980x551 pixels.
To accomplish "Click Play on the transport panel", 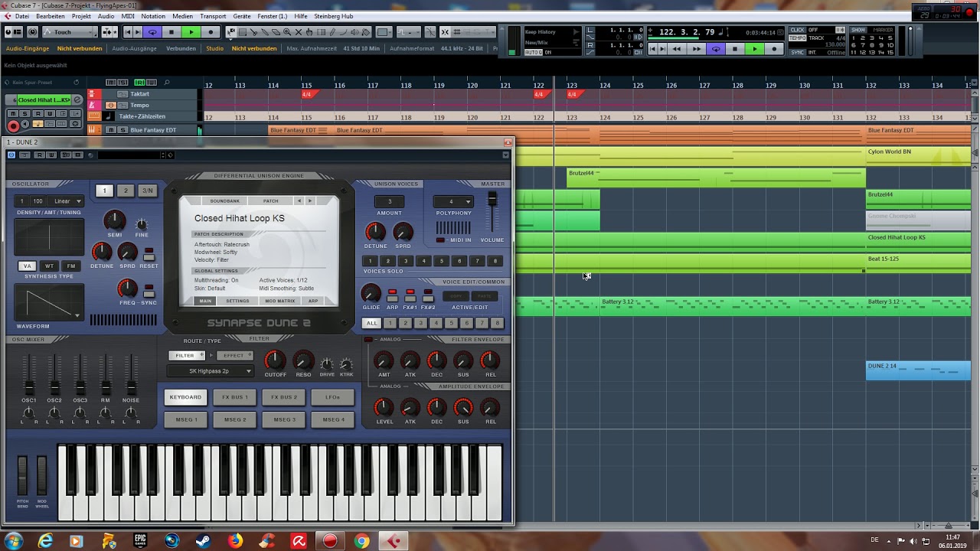I will tap(755, 49).
